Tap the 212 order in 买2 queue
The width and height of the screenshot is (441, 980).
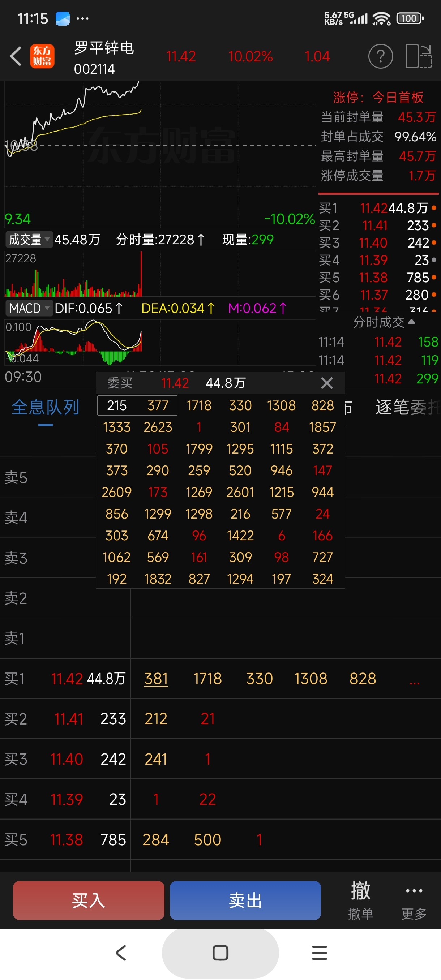point(156,719)
